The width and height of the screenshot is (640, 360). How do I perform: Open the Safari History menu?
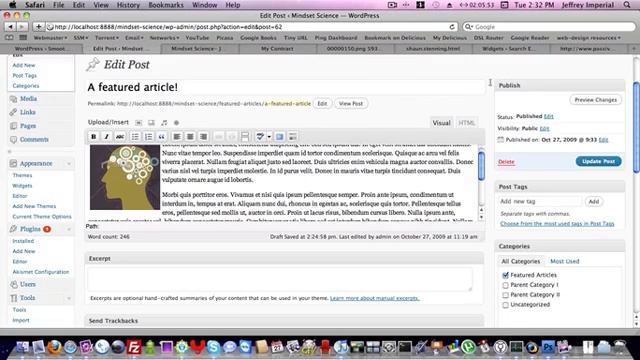[128, 5]
